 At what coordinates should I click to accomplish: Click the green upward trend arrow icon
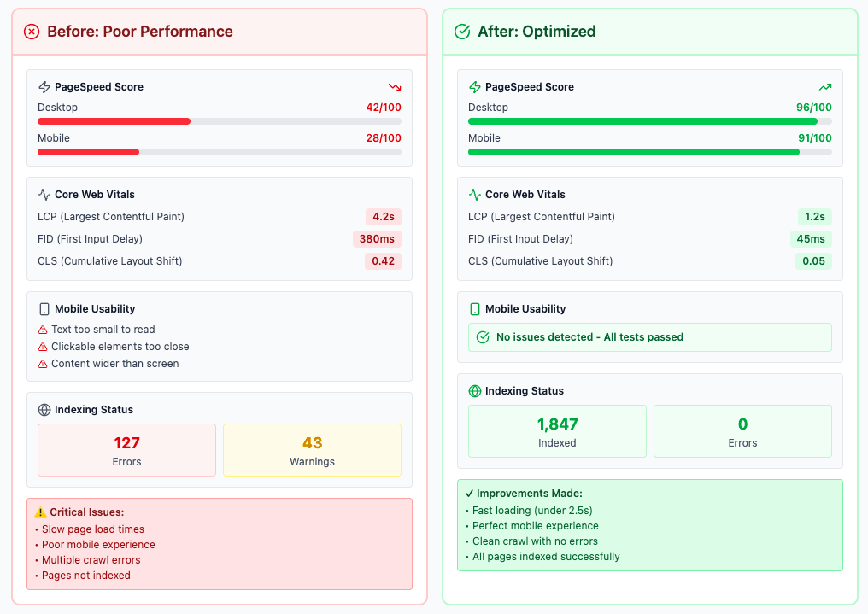pyautogui.click(x=825, y=87)
